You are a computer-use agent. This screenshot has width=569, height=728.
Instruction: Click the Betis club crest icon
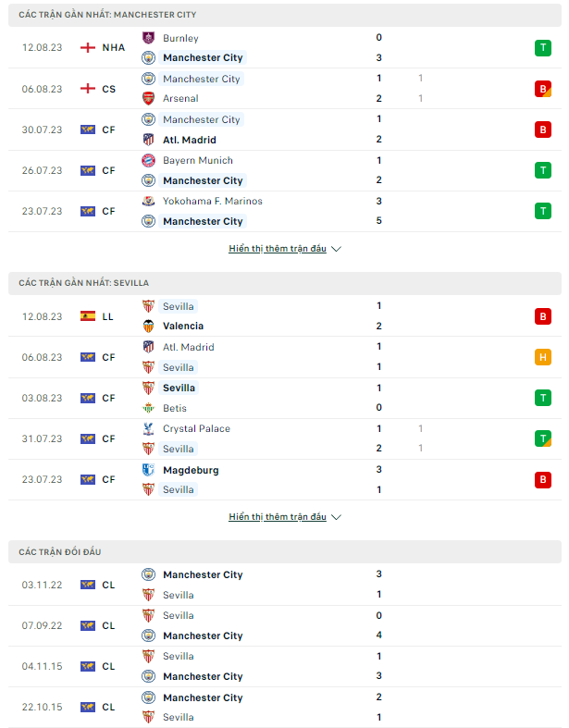(x=148, y=408)
